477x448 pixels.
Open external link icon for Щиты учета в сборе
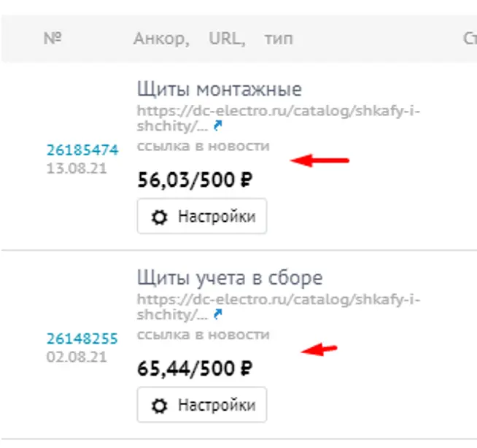(x=217, y=314)
